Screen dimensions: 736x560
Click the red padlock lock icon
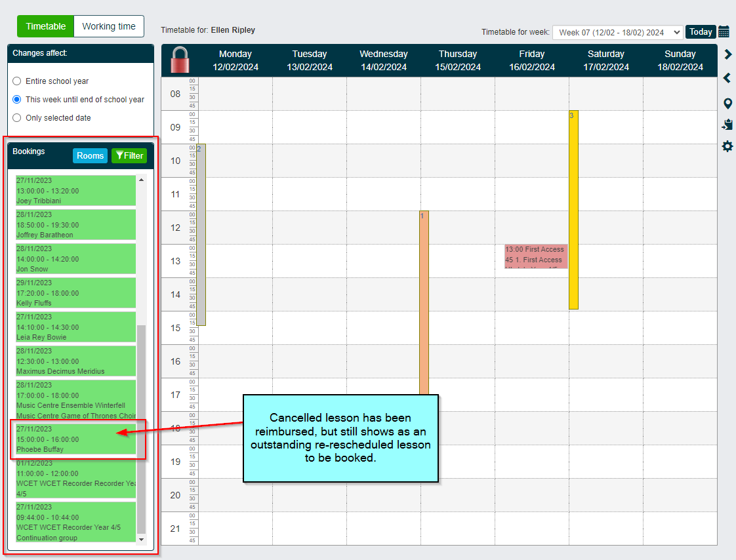[x=180, y=60]
